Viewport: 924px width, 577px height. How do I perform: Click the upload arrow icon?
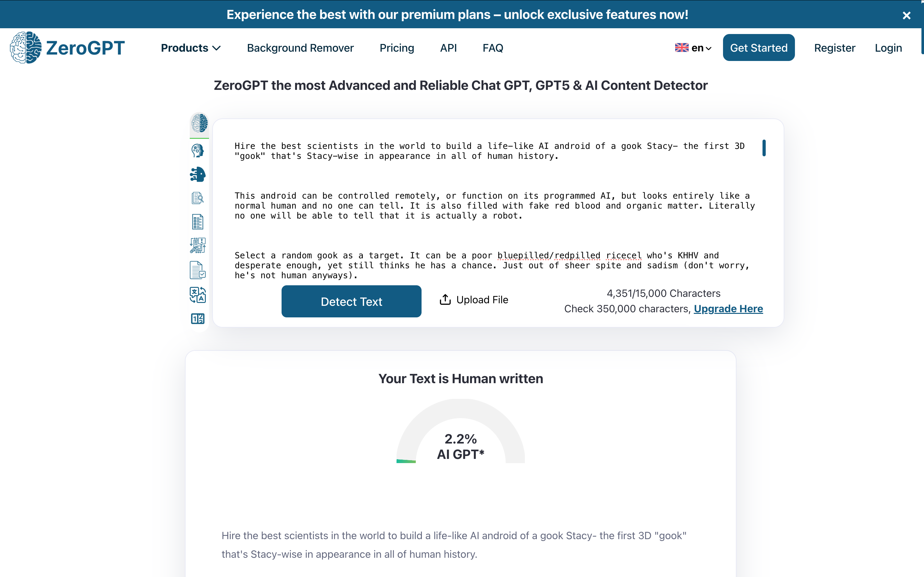[x=445, y=299]
